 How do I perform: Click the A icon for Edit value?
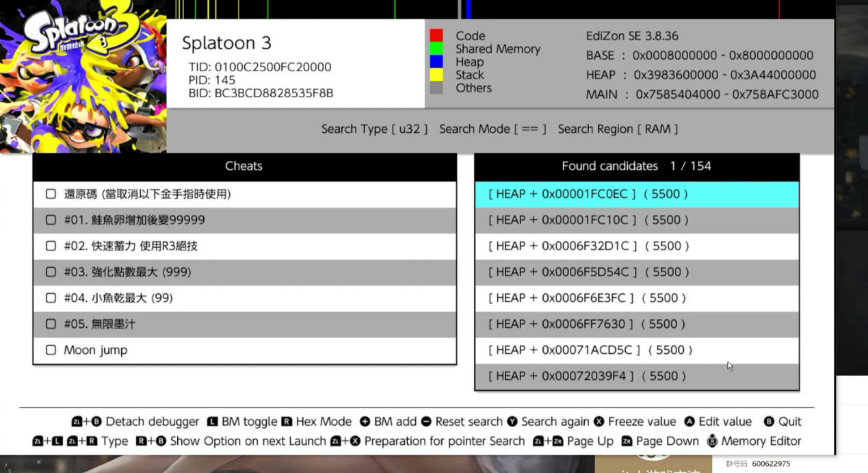tap(689, 422)
